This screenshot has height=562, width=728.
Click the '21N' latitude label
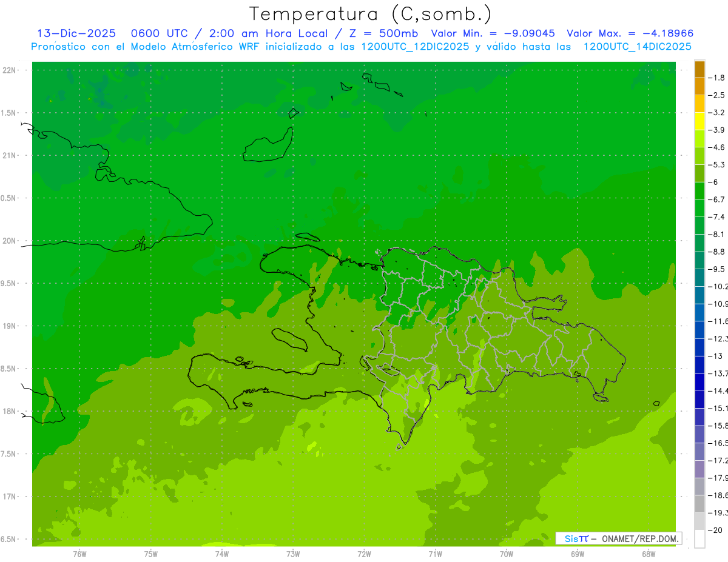[10, 156]
